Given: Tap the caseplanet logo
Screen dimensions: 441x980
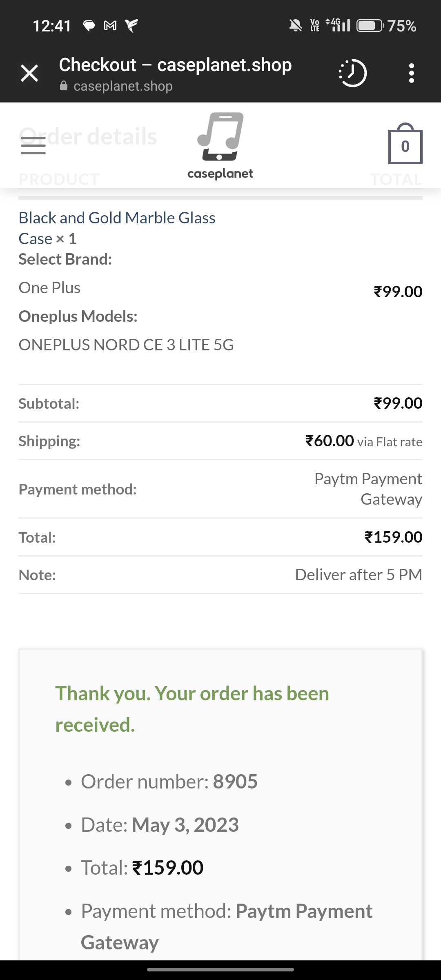Looking at the screenshot, I should click(x=220, y=146).
